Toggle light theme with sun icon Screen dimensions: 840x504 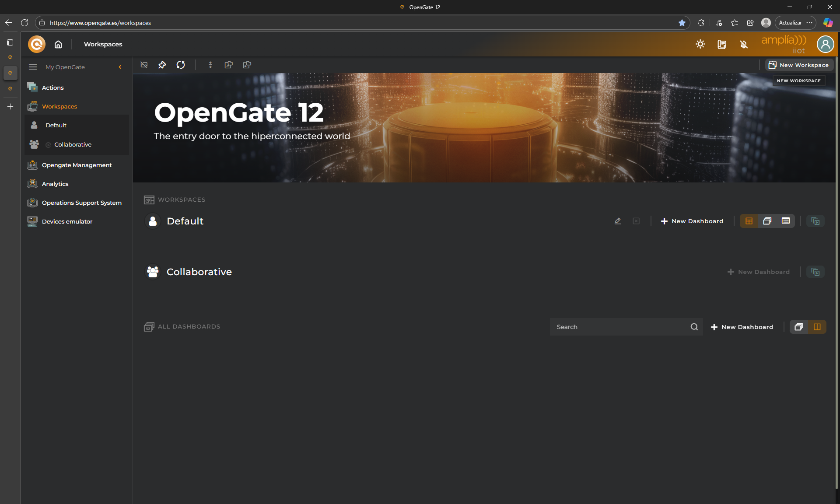700,44
